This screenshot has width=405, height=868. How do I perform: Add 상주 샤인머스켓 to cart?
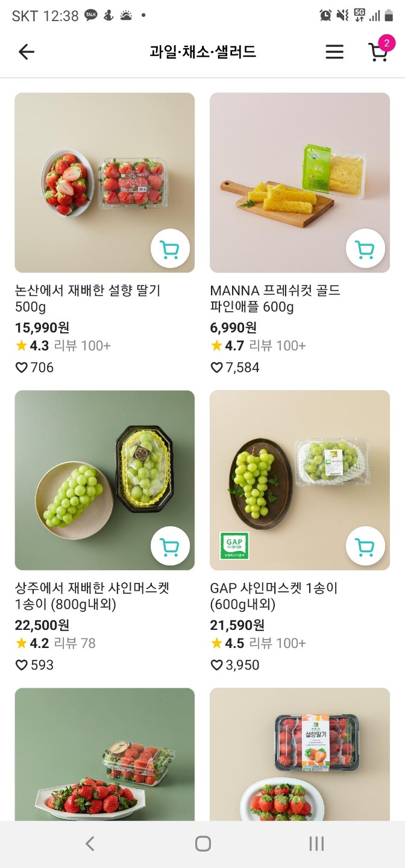click(x=170, y=546)
